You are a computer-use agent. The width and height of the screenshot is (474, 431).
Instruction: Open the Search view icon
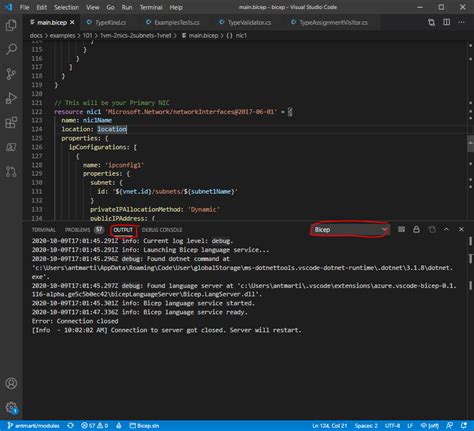point(11,49)
